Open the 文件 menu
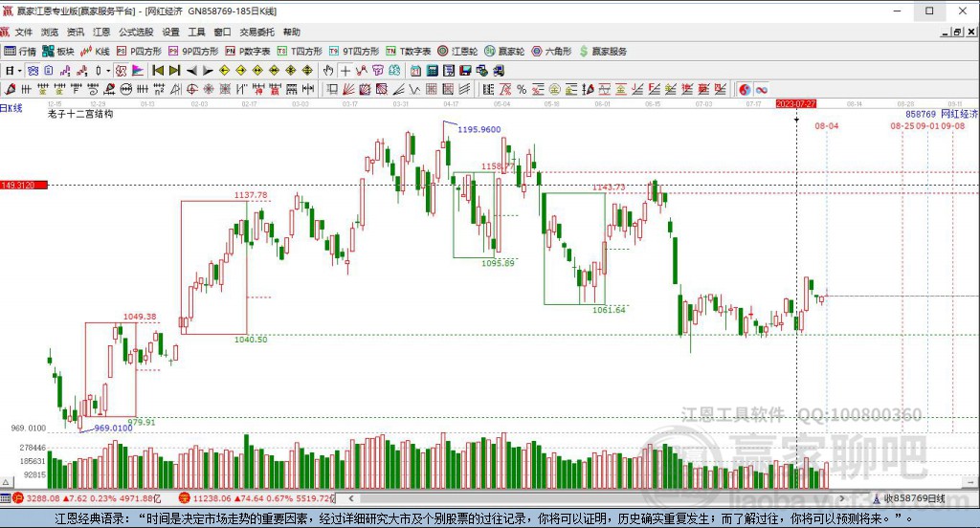980x528 pixels. [x=24, y=32]
